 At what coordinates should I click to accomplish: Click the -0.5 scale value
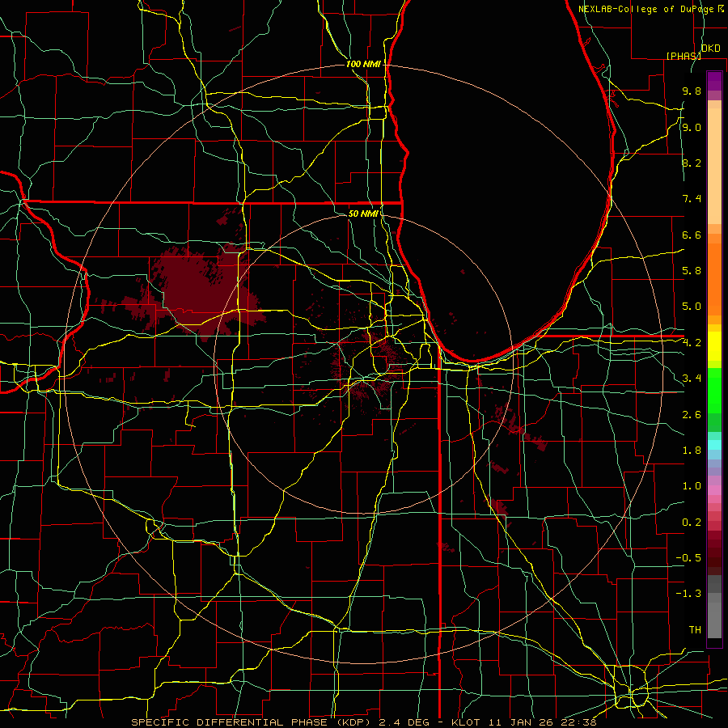pos(688,558)
